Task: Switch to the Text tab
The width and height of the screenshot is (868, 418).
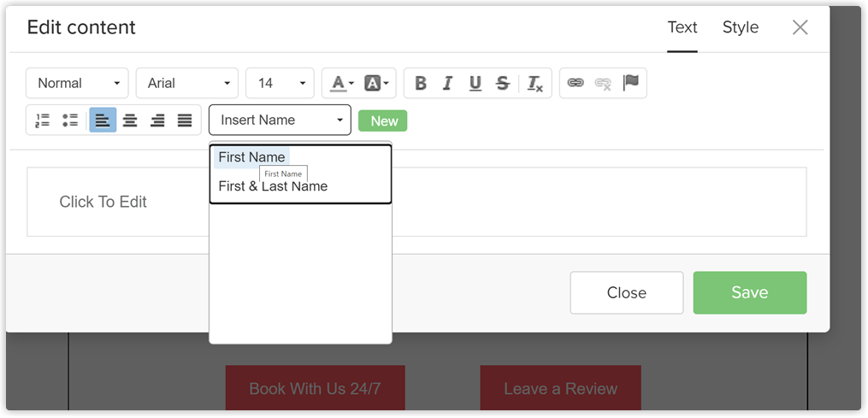Action: (x=682, y=27)
